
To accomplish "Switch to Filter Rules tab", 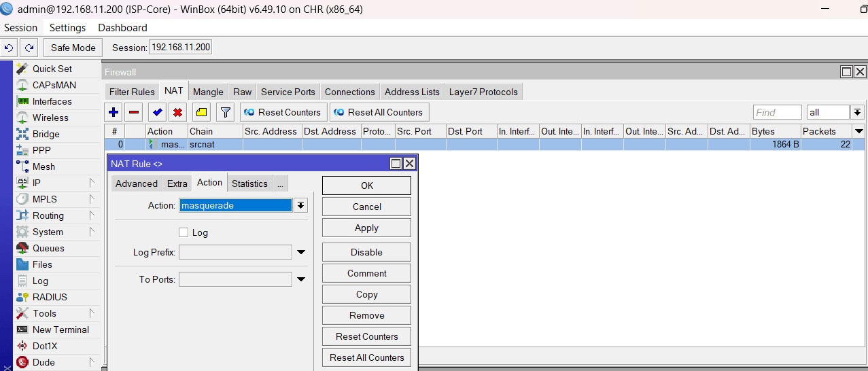I will 132,92.
